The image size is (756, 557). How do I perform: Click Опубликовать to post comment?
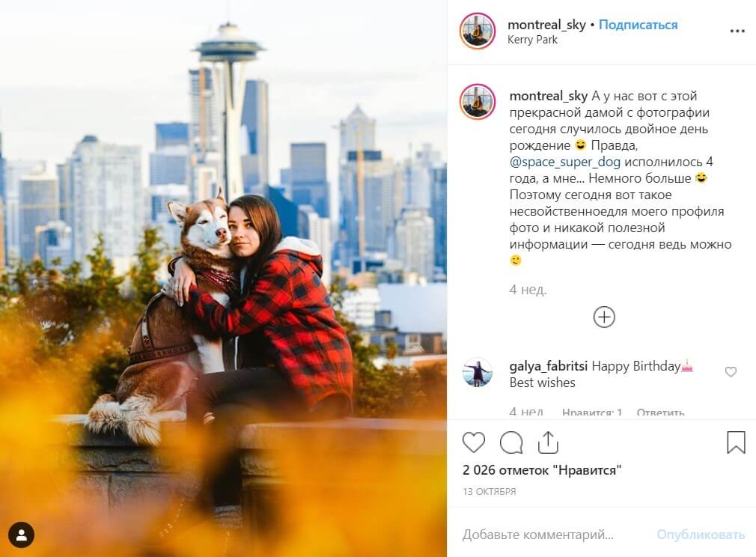(701, 535)
